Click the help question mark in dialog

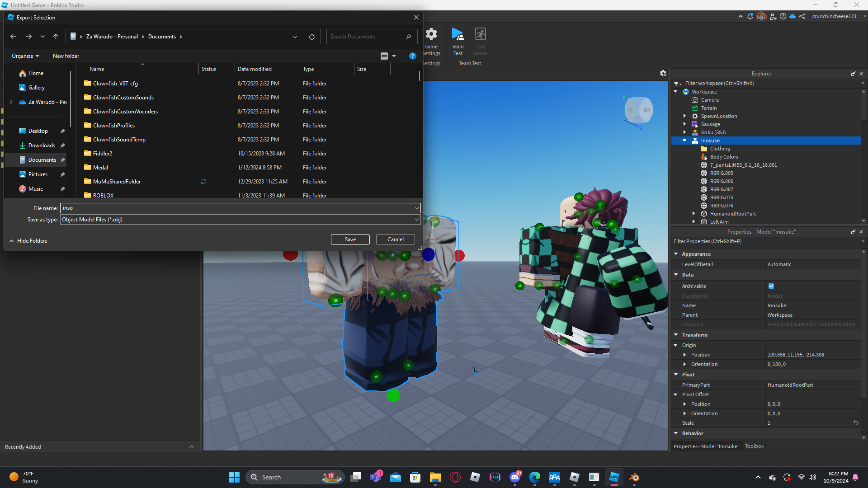(412, 56)
